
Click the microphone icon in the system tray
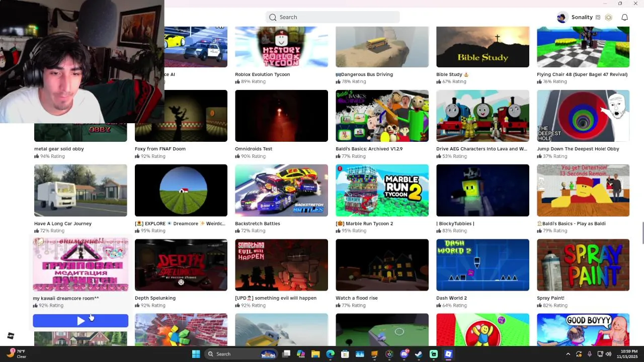(589, 354)
